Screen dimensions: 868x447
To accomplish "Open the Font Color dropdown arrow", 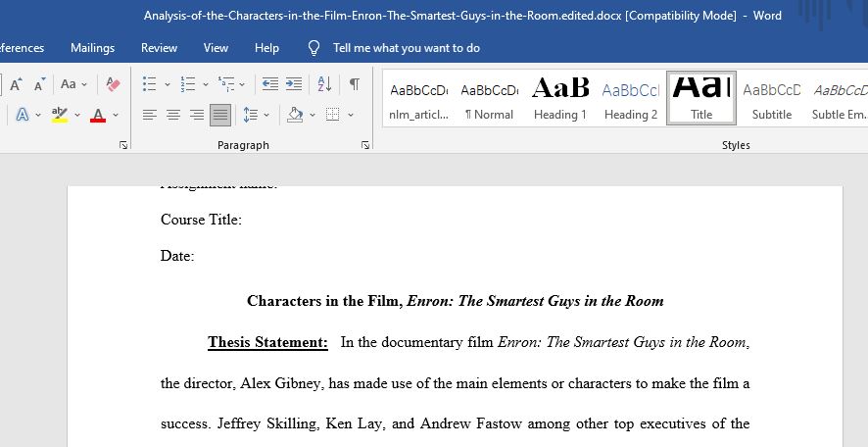I will [x=116, y=116].
